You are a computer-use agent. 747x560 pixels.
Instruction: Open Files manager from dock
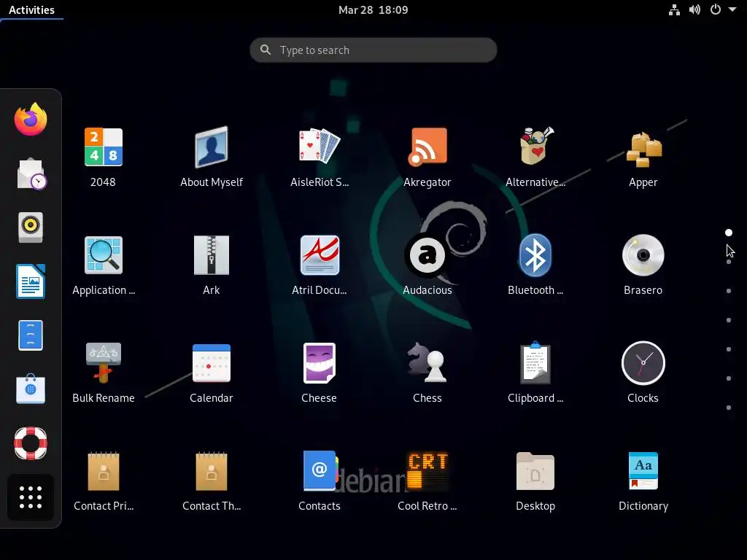(31, 335)
